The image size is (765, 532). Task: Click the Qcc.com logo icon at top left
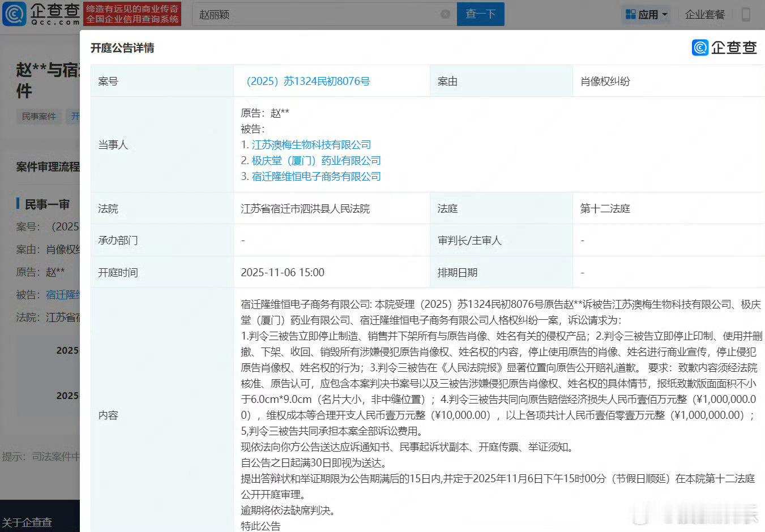tap(14, 14)
